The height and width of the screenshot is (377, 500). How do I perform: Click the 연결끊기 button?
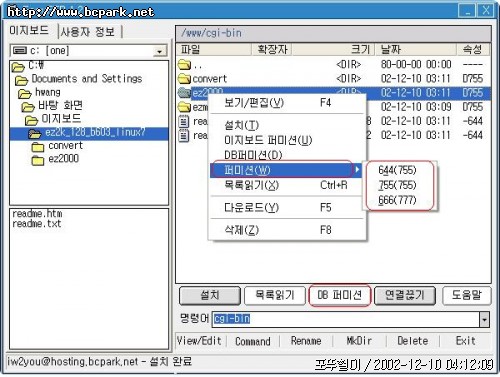(405, 295)
